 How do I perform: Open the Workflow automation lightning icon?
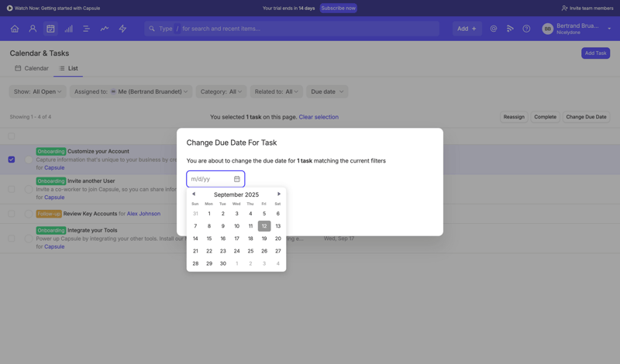(x=122, y=29)
